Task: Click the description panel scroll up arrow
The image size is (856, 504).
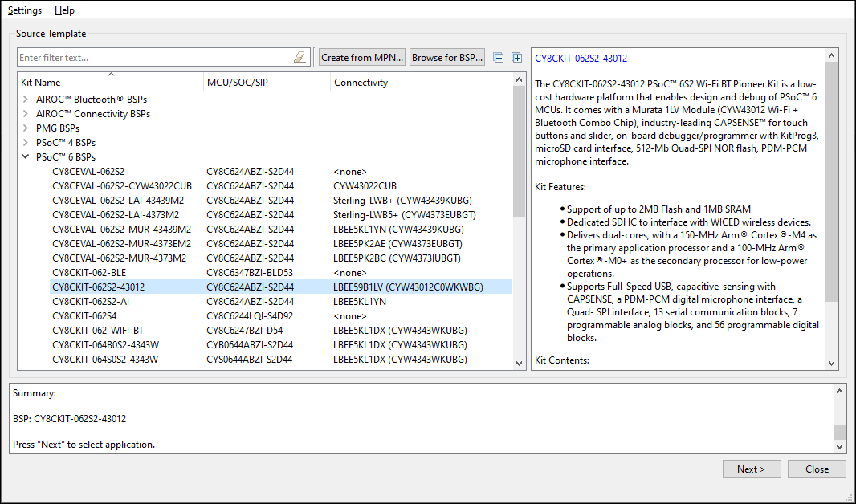Action: point(831,55)
